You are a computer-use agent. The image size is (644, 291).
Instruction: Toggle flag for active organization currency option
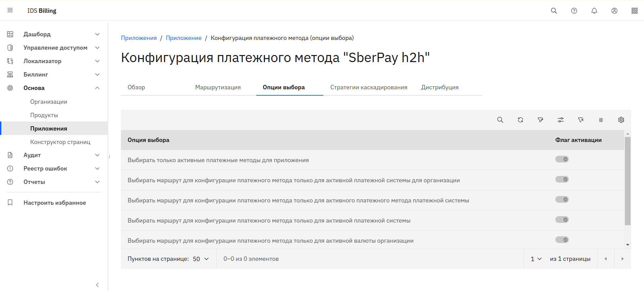[x=562, y=240]
